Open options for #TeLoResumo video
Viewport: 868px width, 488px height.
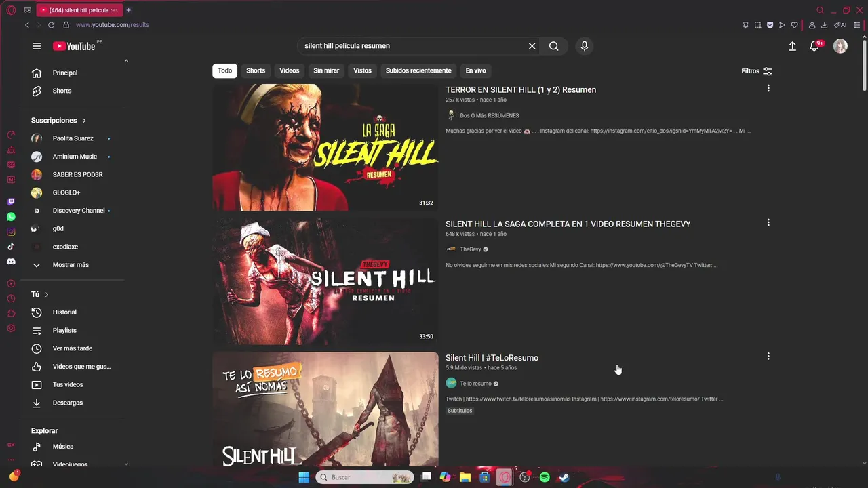[768, 356]
